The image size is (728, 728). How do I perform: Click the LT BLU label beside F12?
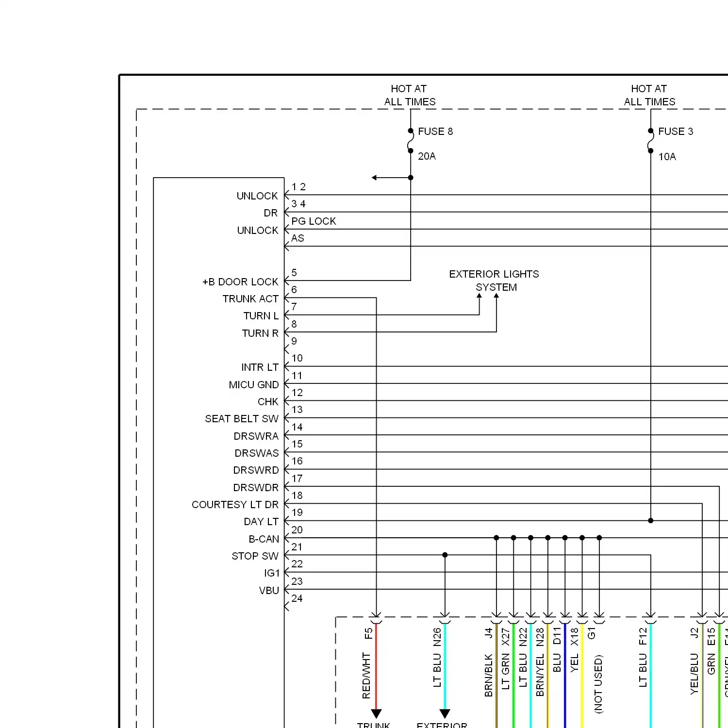pos(643,670)
